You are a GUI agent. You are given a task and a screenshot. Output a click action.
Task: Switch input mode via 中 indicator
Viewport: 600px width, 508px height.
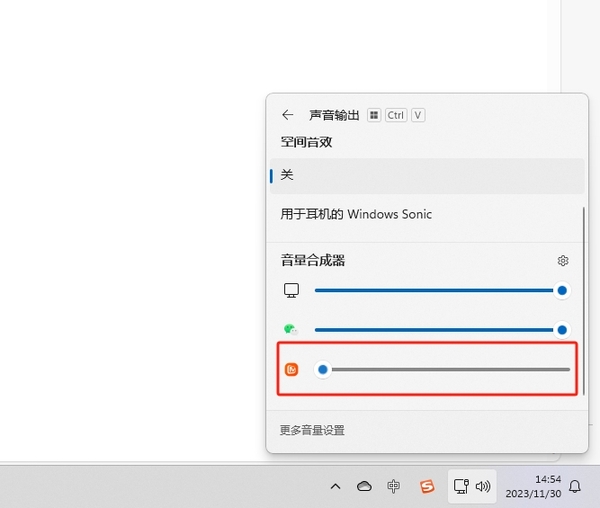point(393,486)
